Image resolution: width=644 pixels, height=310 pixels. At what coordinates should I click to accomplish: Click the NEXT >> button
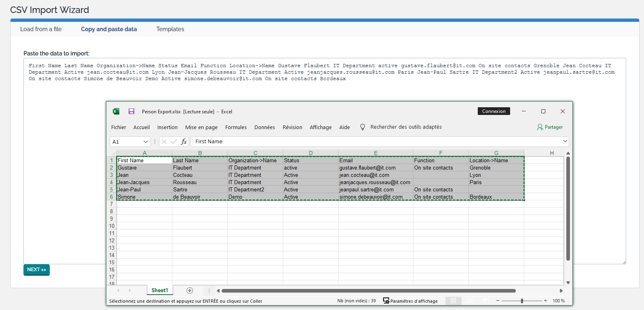click(36, 270)
